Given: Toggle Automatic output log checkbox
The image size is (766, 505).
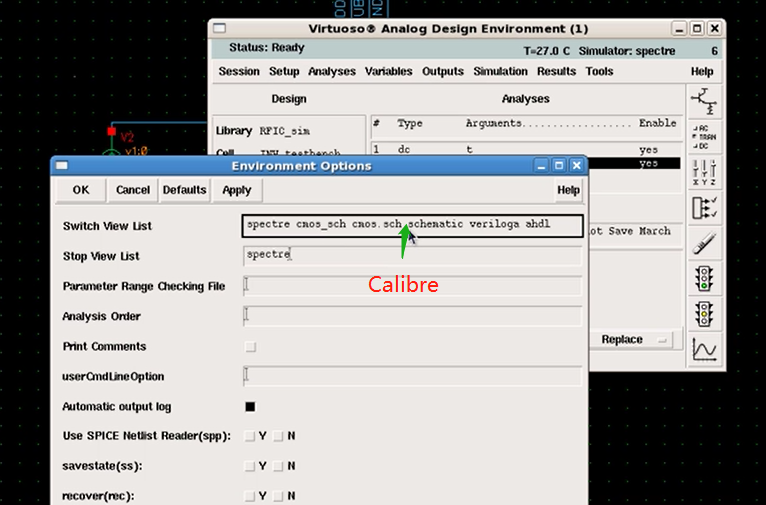Looking at the screenshot, I should point(250,407).
